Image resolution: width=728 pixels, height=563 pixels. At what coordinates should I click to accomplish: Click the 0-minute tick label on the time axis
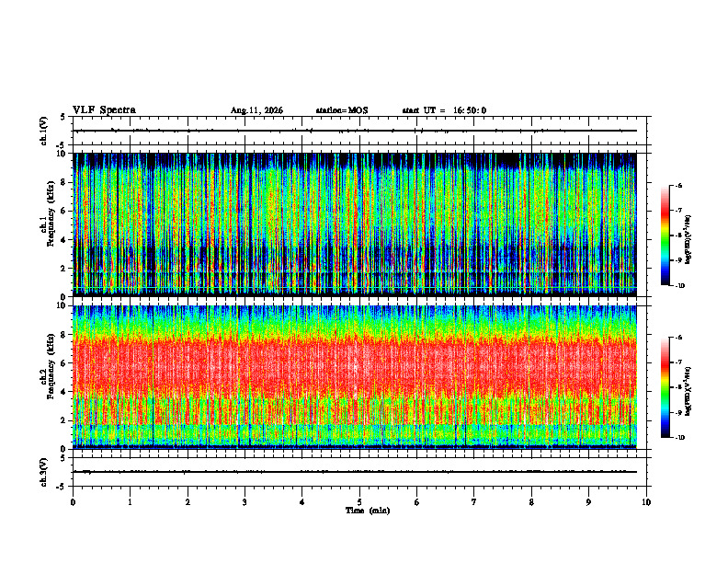[73, 502]
